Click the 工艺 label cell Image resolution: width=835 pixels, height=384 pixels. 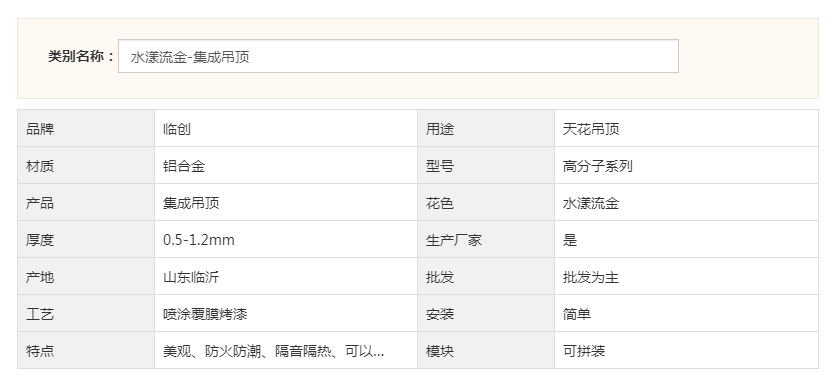86,314
